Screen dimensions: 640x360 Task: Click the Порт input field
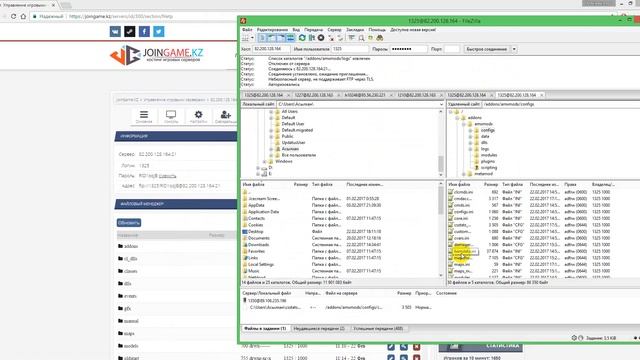[451, 49]
